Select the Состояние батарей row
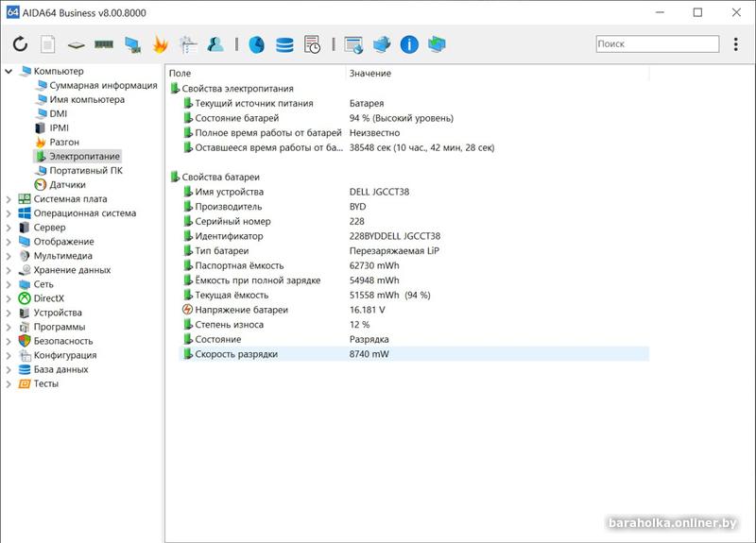This screenshot has width=756, height=543. tap(415, 118)
